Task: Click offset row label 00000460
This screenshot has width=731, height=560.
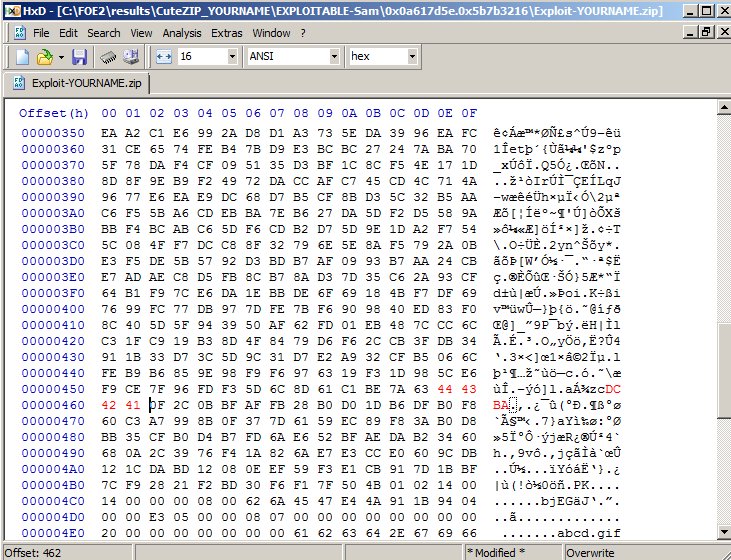Action: coord(53,405)
